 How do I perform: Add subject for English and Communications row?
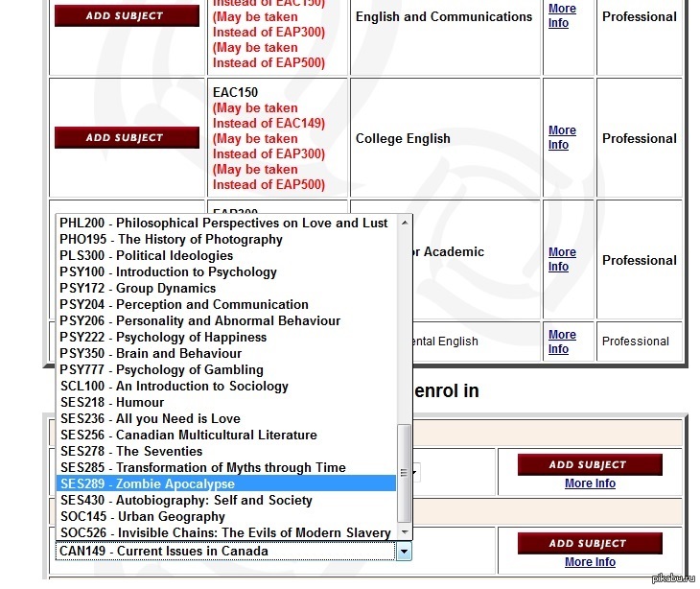[x=127, y=15]
